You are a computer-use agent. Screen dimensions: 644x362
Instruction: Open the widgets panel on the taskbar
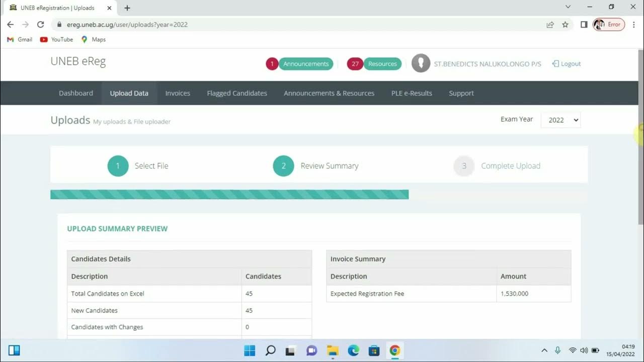point(14,350)
